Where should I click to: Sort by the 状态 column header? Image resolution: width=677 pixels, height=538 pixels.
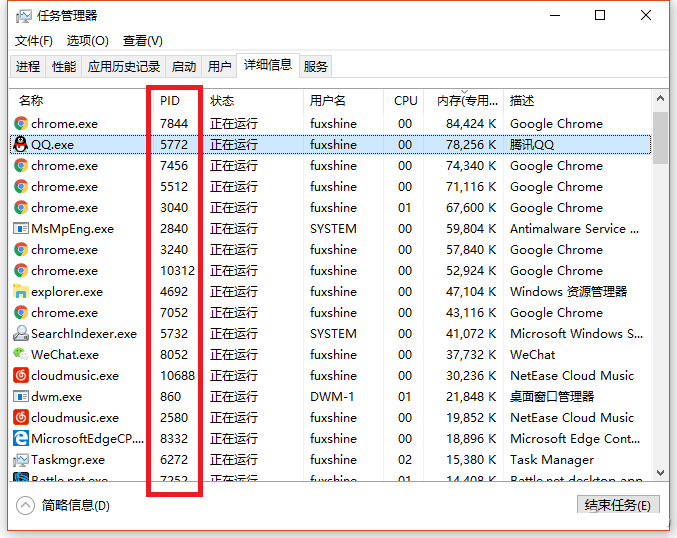coord(222,101)
